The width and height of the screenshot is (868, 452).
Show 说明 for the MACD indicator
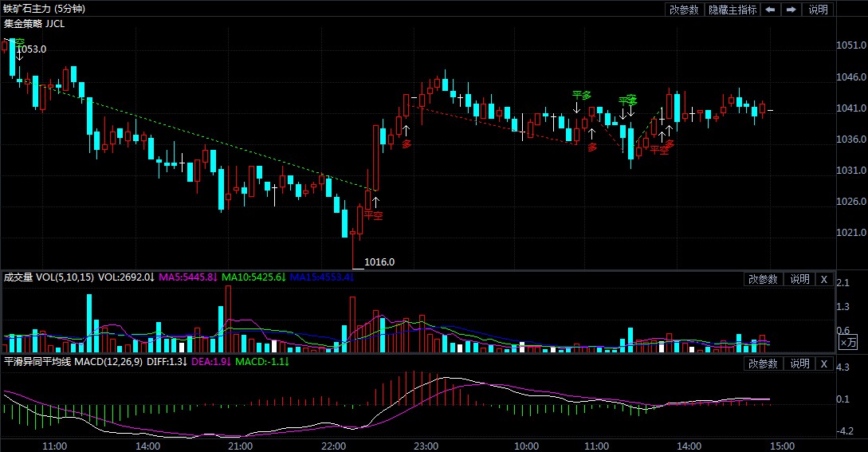point(799,364)
